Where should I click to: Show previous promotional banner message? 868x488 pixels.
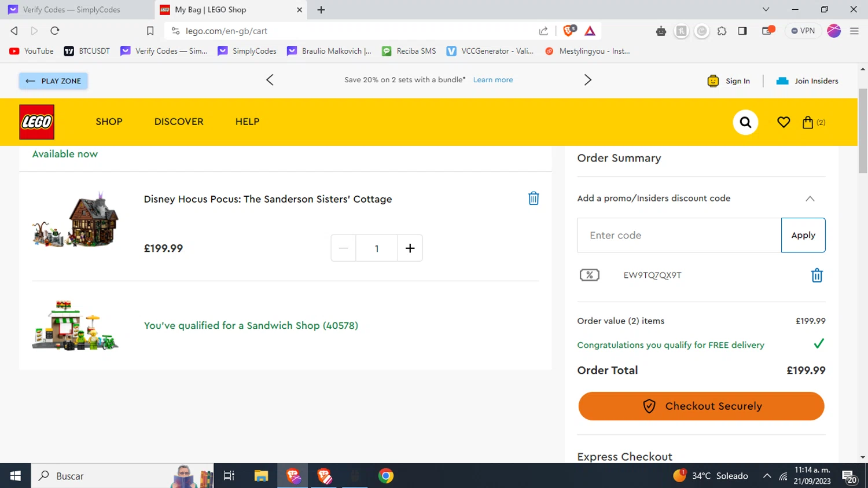coord(270,80)
